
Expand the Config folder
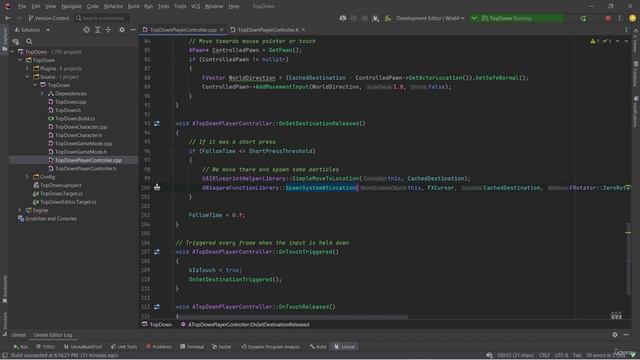point(27,177)
